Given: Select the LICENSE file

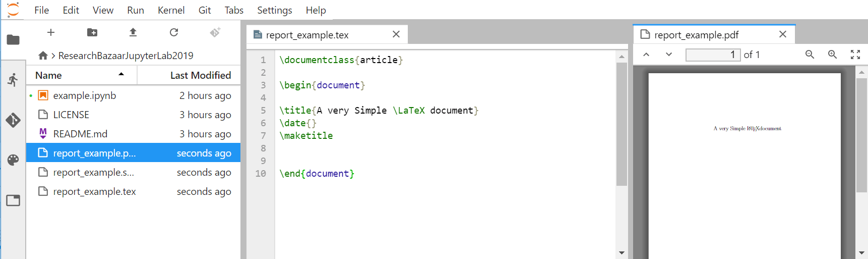Looking at the screenshot, I should (x=133, y=115).
